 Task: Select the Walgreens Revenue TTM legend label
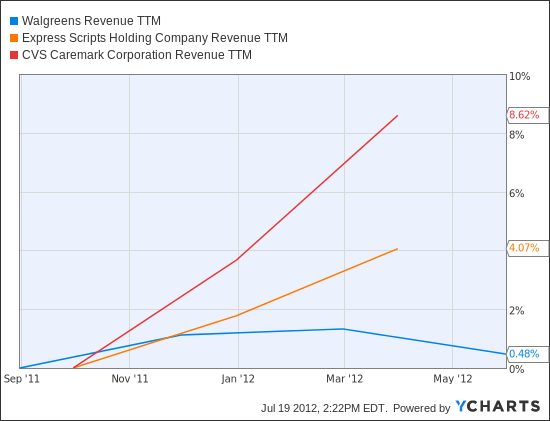[91, 21]
